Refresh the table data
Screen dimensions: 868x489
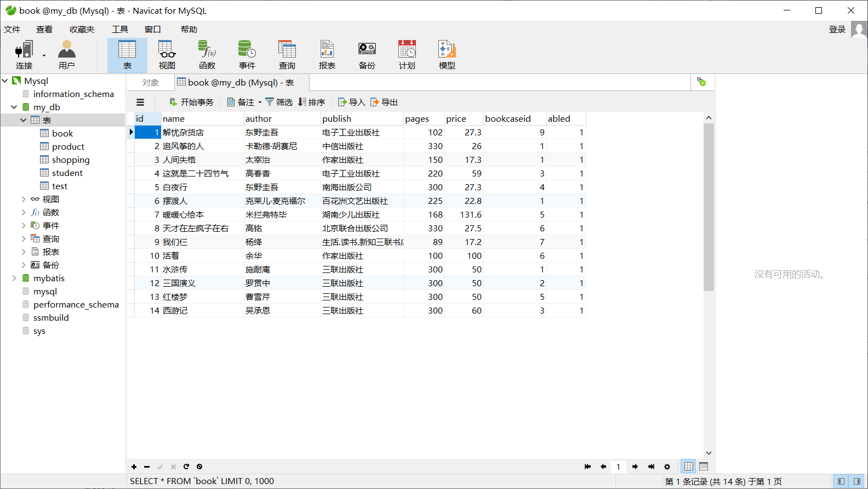[186, 467]
